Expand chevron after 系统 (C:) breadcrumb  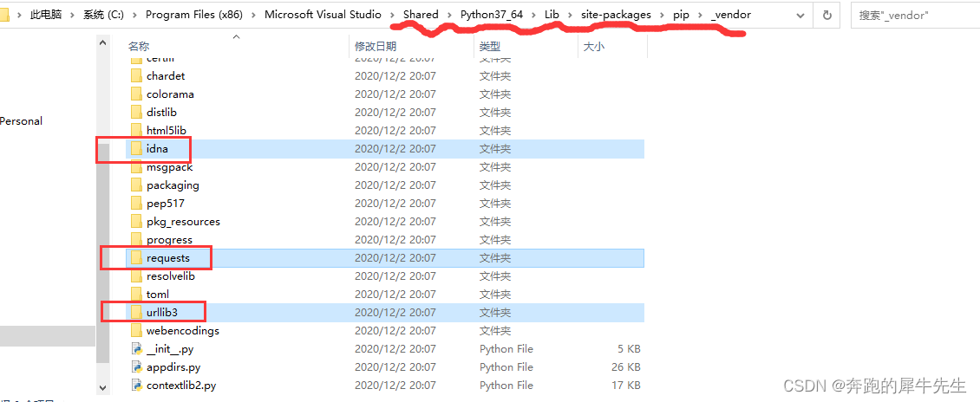[x=134, y=15]
